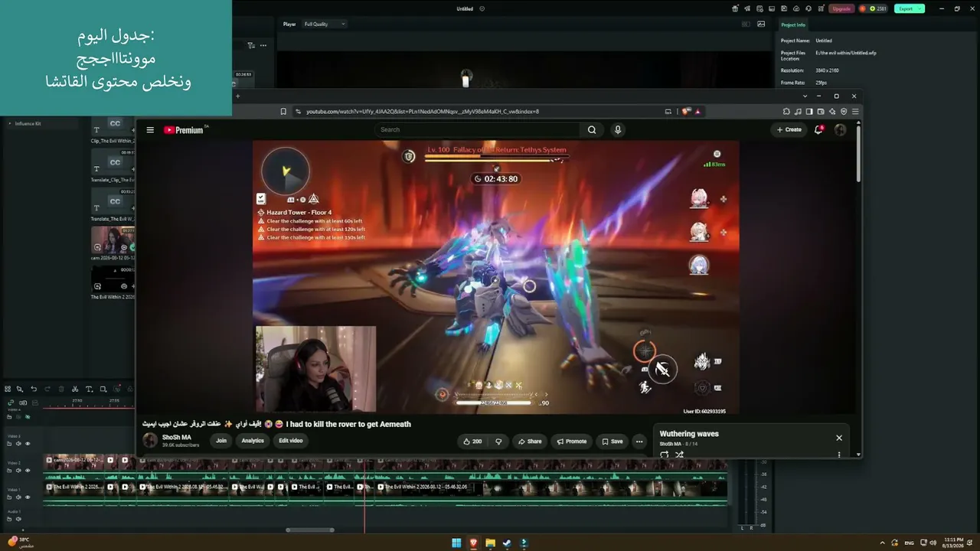Open the Windows system tray overflow chevron

tap(881, 543)
